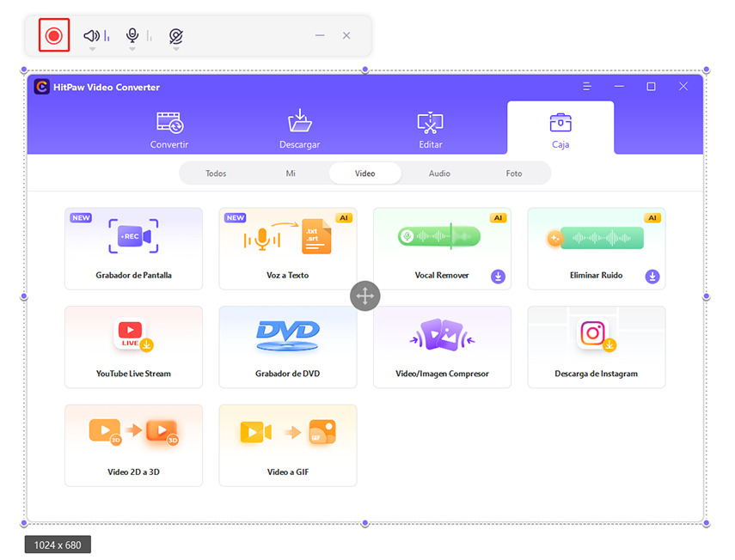
Task: Toggle the microphone input icon
Action: pos(132,35)
